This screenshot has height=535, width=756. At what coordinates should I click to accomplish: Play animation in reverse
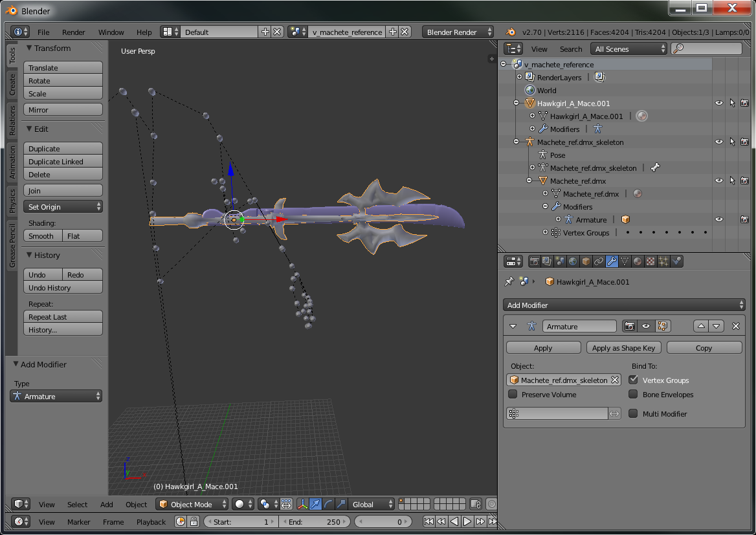click(x=454, y=521)
